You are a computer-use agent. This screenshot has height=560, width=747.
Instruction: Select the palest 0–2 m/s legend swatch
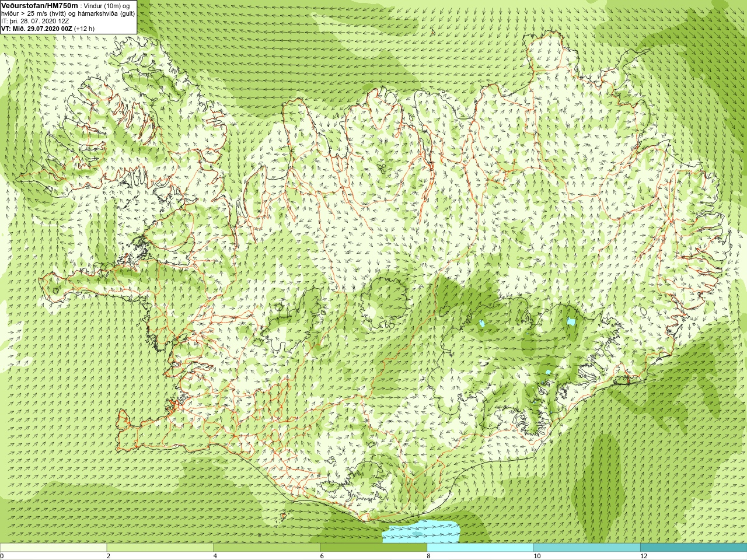tap(53, 548)
